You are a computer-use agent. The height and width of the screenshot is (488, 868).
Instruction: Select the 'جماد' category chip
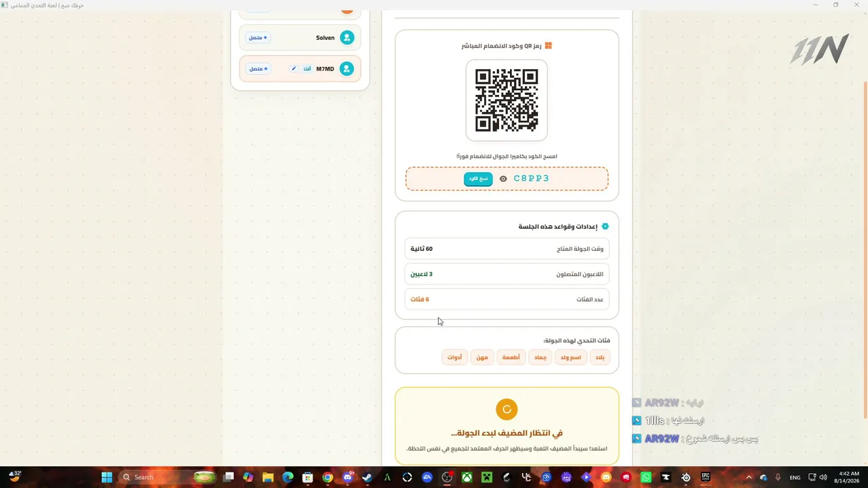(x=540, y=357)
